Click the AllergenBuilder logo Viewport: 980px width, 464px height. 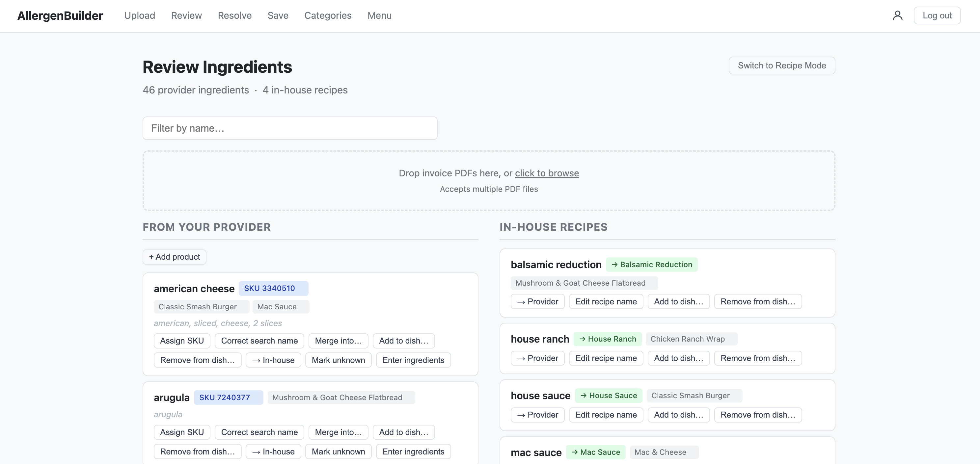(60, 15)
